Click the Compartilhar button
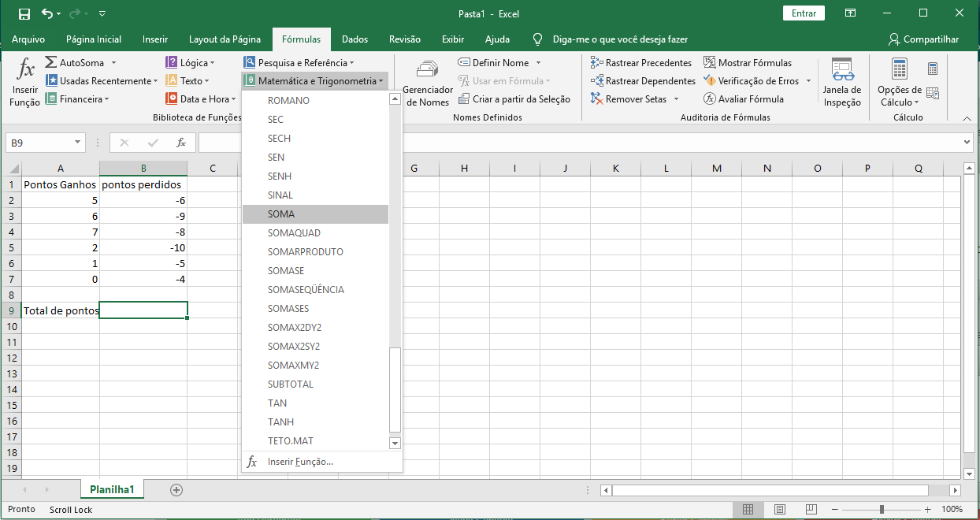 tap(922, 39)
